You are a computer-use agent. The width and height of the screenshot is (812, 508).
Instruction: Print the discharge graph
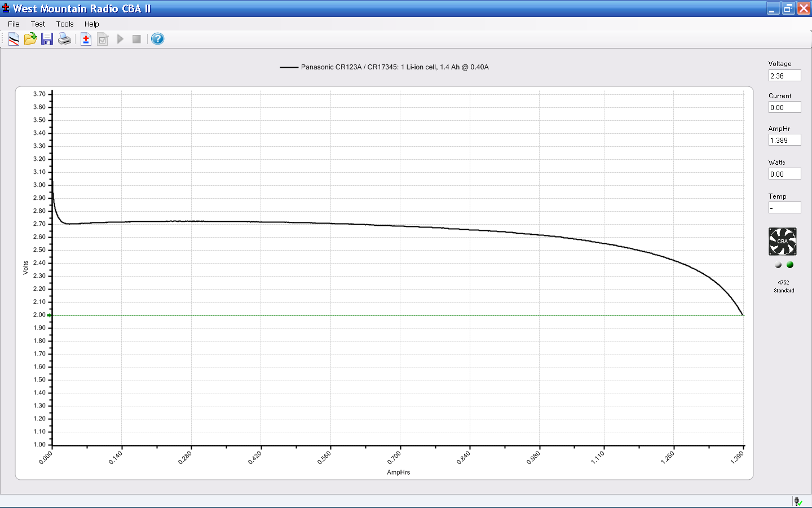pyautogui.click(x=64, y=39)
